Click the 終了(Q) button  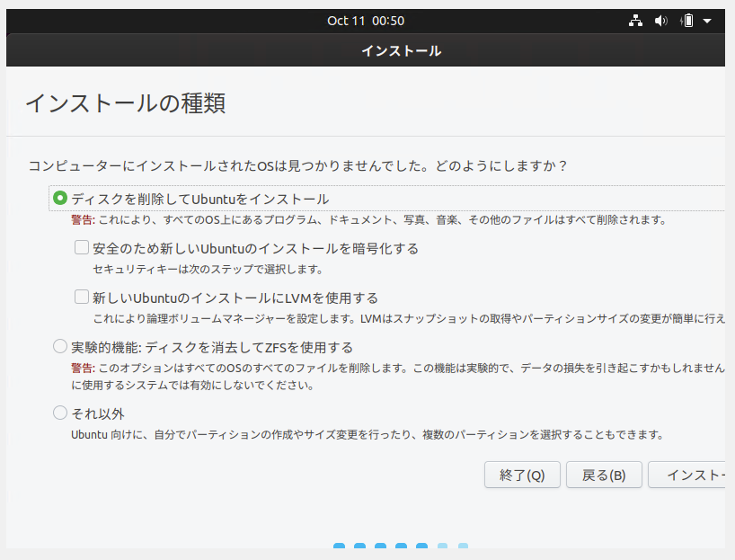(x=522, y=475)
